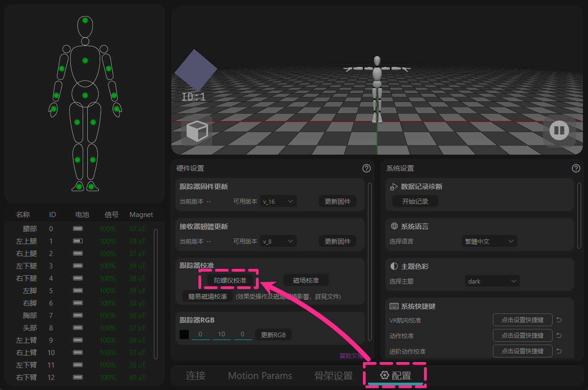Click the 3D mannequin model
Screen dimensions: 588x390
click(x=377, y=89)
